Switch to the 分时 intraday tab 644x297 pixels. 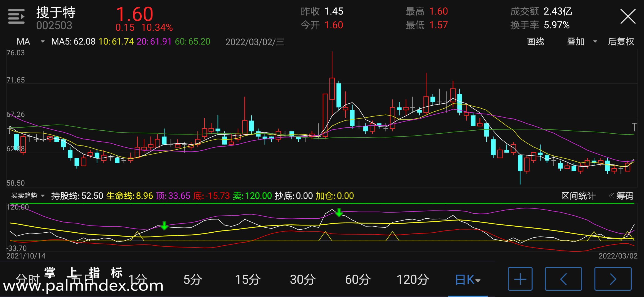click(28, 280)
